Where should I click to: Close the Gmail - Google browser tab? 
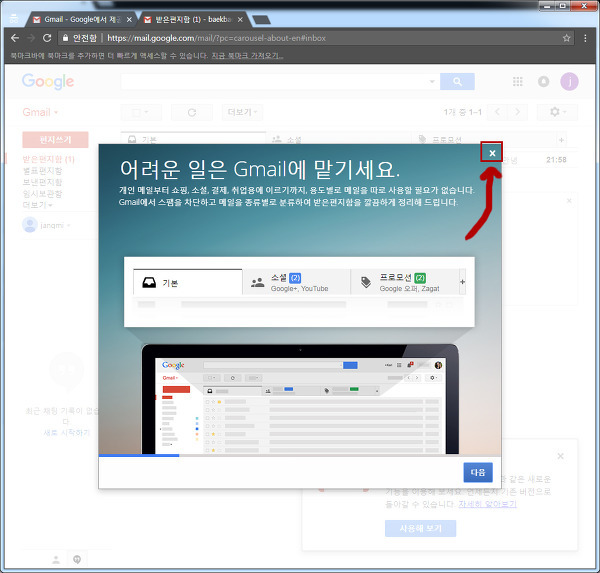click(129, 20)
